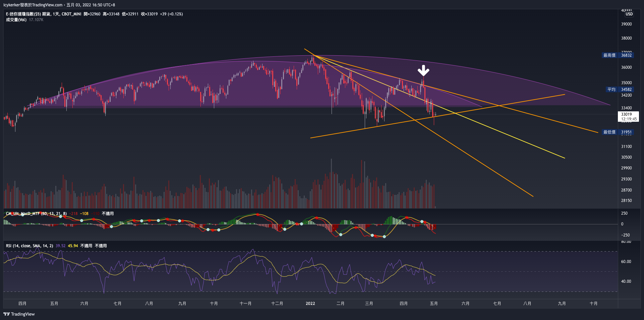The image size is (644, 320).
Task: Click the 十二月 label on time axis
Action: pos(277,304)
